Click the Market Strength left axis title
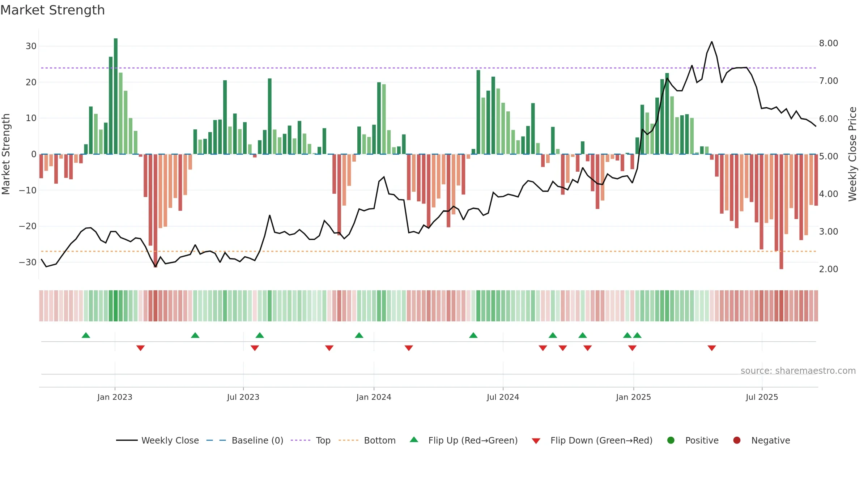The image size is (868, 488). coord(6,154)
